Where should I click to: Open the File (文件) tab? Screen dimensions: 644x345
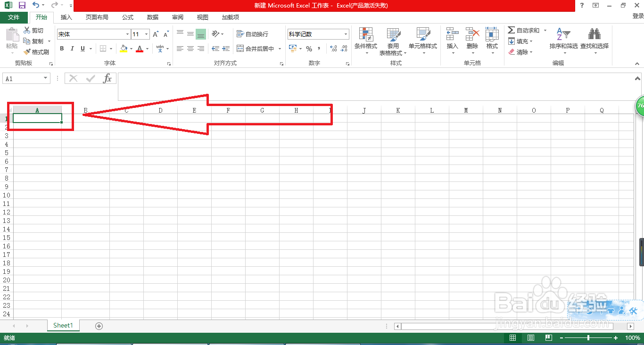pos(14,17)
